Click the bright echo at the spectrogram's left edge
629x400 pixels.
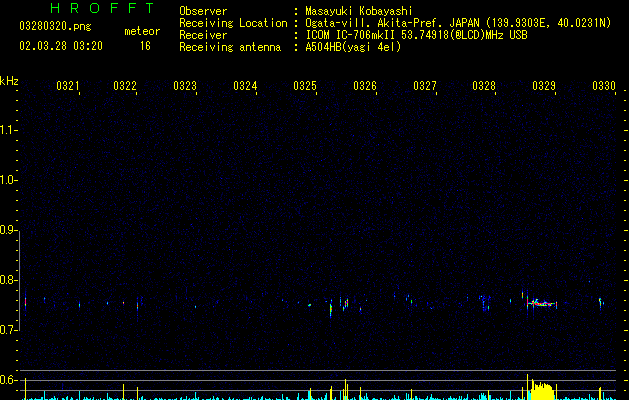tap(26, 302)
